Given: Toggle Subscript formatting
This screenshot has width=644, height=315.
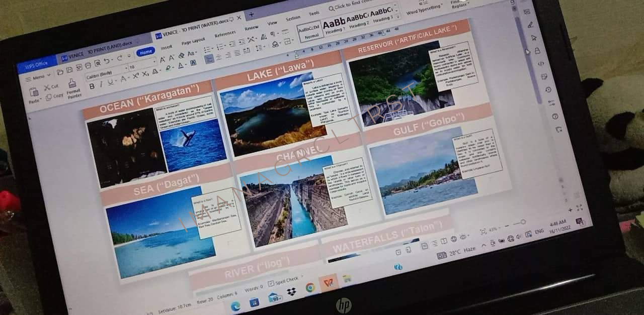Looking at the screenshot, I should 145,74.
